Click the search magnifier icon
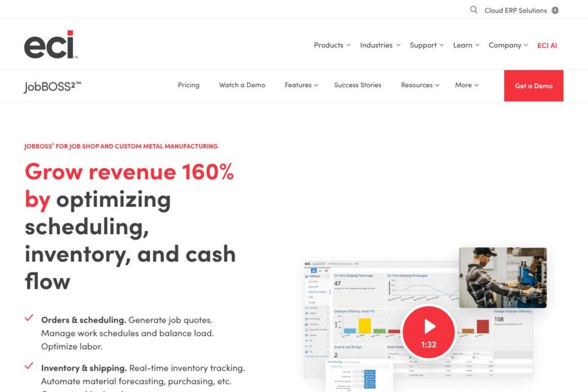 coord(474,10)
